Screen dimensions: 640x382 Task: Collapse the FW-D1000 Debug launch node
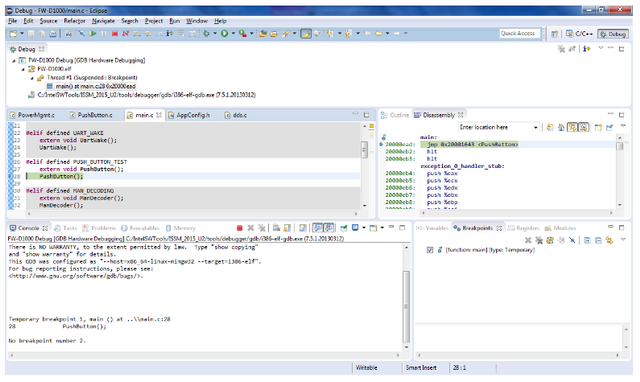tap(14, 60)
